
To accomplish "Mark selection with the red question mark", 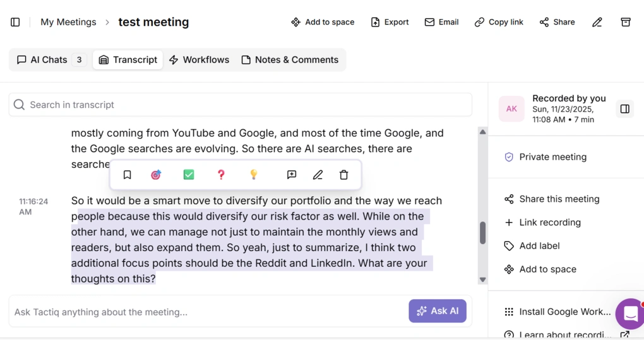I will [221, 175].
